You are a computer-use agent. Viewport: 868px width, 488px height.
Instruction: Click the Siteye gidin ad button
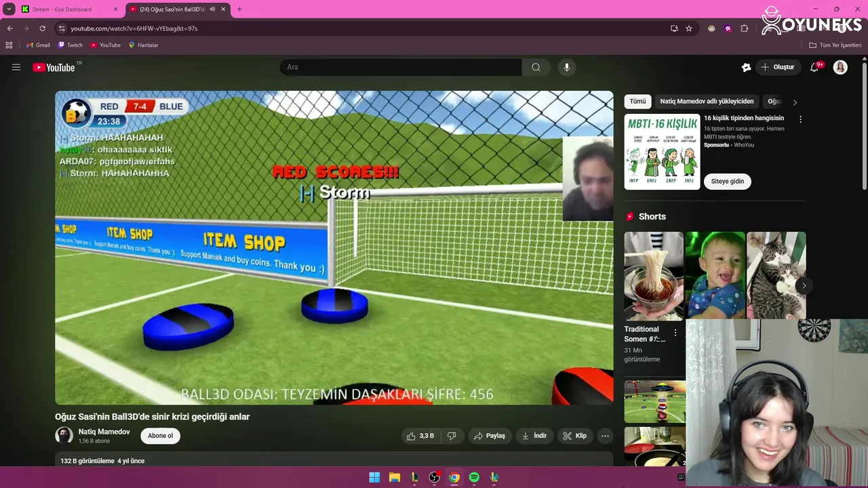(x=728, y=181)
